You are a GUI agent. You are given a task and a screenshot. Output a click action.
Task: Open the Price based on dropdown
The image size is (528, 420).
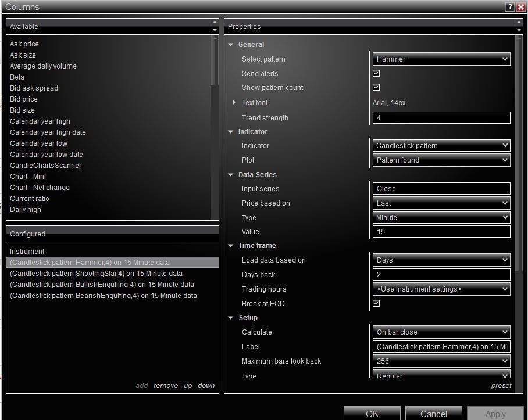[x=441, y=203]
